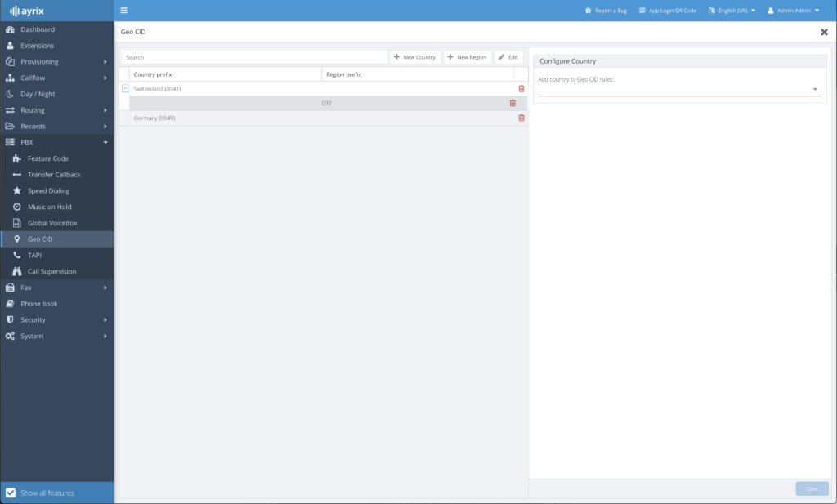This screenshot has height=504, width=837.
Task: Click the ayrix logo
Action: [x=27, y=11]
